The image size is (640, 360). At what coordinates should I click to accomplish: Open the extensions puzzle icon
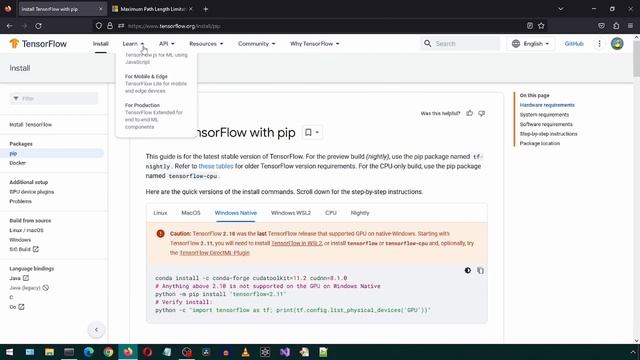pyautogui.click(x=616, y=26)
